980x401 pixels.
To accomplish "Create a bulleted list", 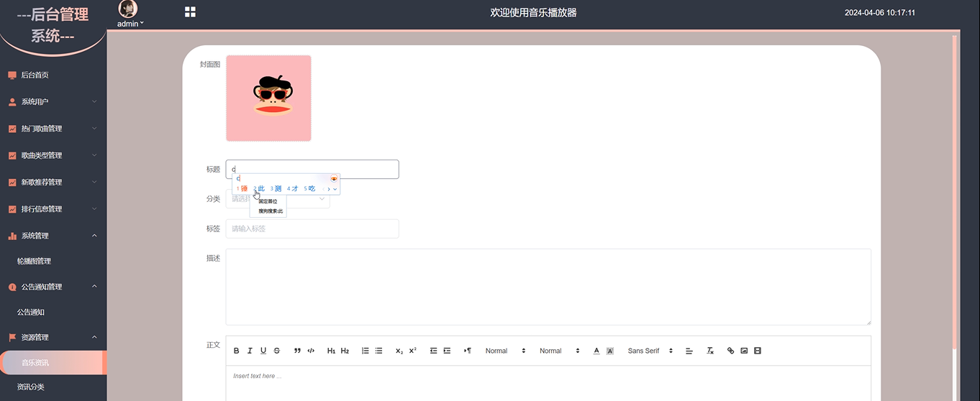I will click(x=378, y=351).
